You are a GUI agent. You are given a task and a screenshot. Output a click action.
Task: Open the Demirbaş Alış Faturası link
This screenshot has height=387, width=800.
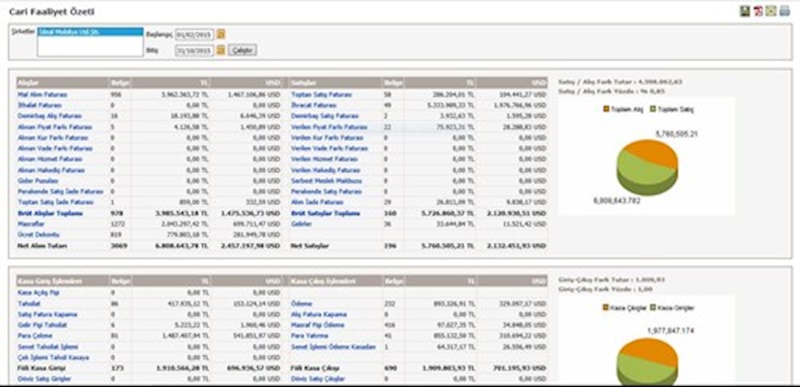pos(49,116)
